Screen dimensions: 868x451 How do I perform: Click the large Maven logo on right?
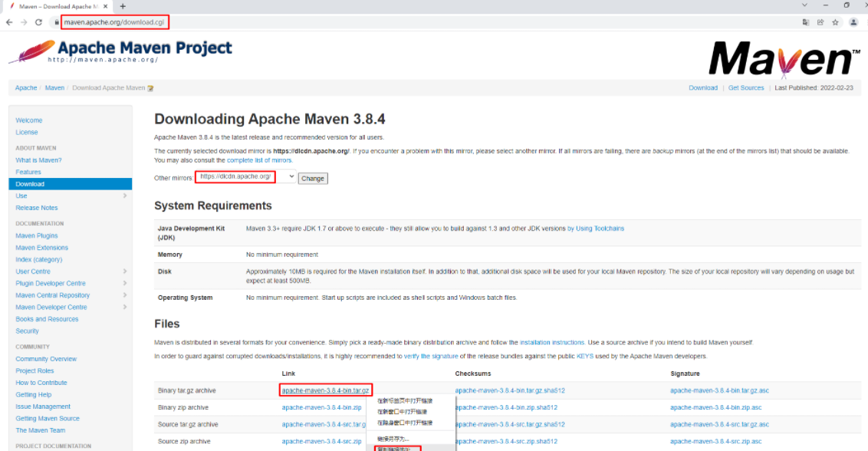coord(784,59)
